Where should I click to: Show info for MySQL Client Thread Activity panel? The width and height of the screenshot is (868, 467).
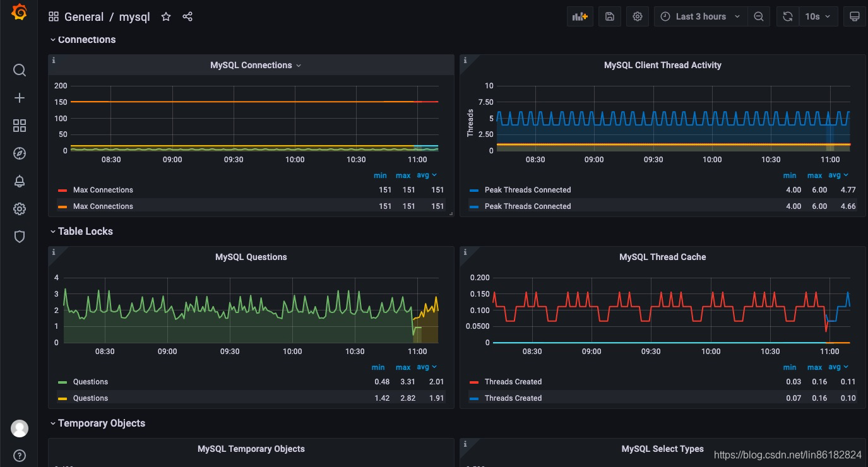point(465,61)
